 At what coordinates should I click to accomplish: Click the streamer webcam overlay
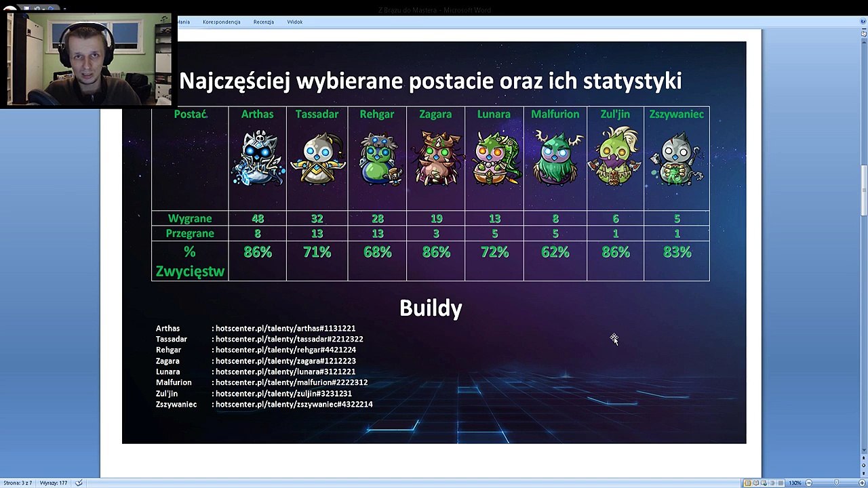click(x=89, y=60)
